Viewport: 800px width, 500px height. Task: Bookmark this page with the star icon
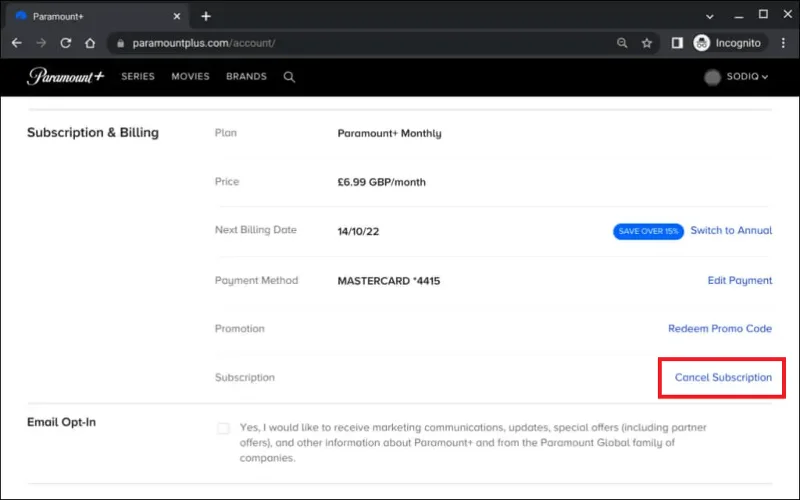(646, 43)
